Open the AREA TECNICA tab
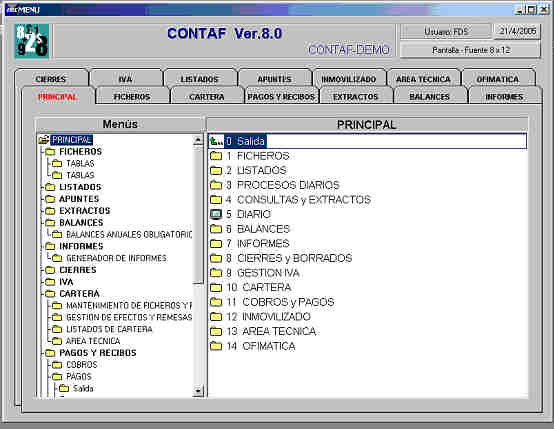 [x=423, y=78]
